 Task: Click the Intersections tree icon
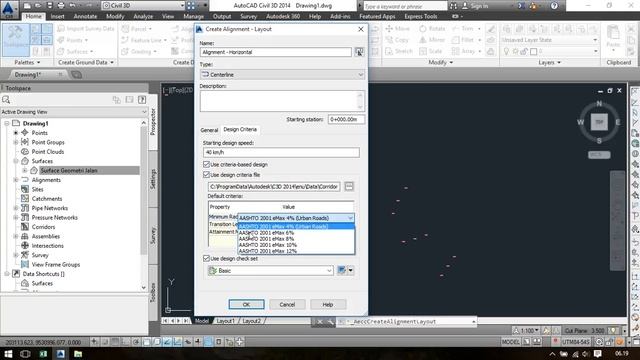point(25,245)
